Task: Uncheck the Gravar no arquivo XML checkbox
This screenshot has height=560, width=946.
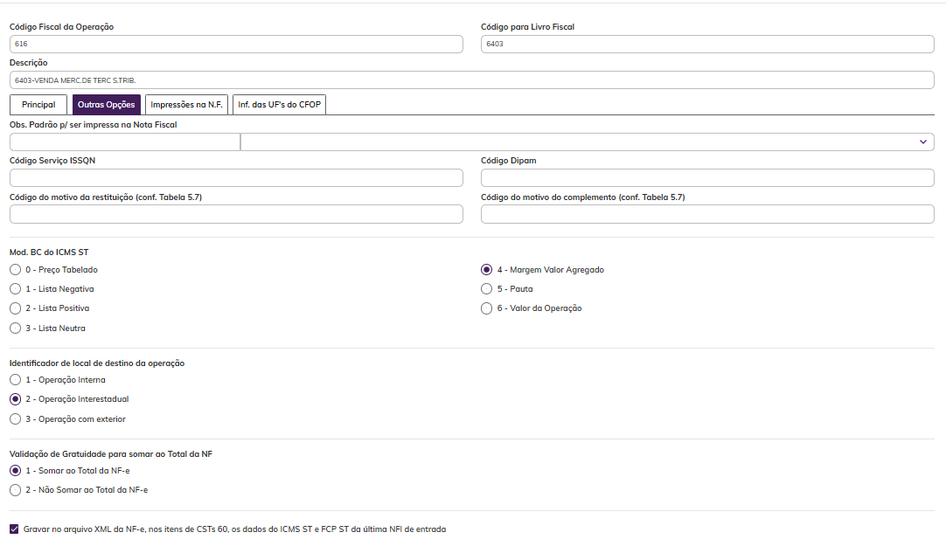Action: [x=14, y=529]
